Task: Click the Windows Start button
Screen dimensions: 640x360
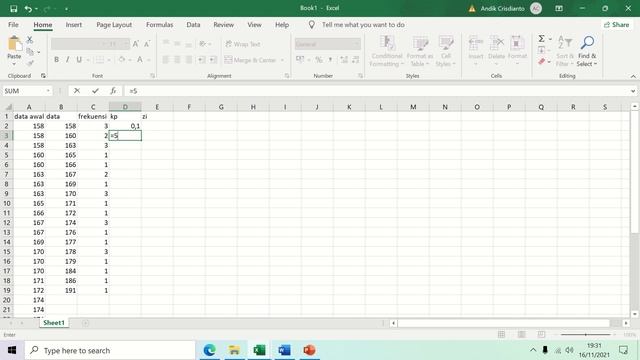Action: click(12, 350)
